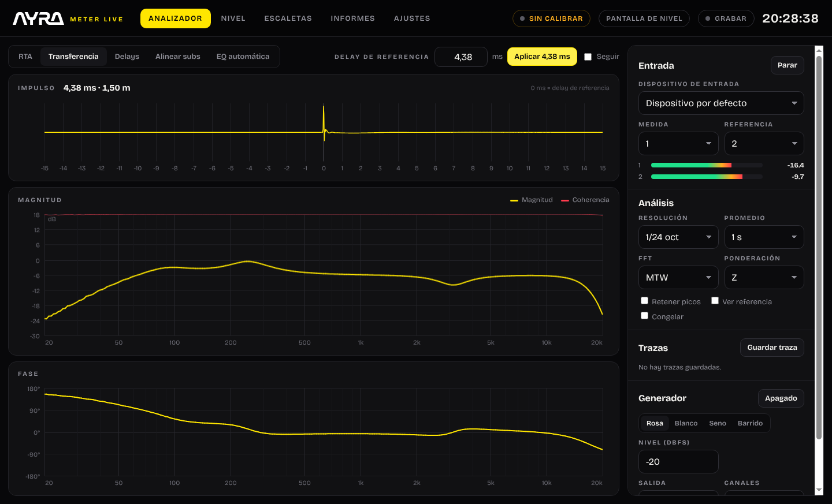Open the Escaletas menu
This screenshot has width=832, height=504.
[x=288, y=18]
